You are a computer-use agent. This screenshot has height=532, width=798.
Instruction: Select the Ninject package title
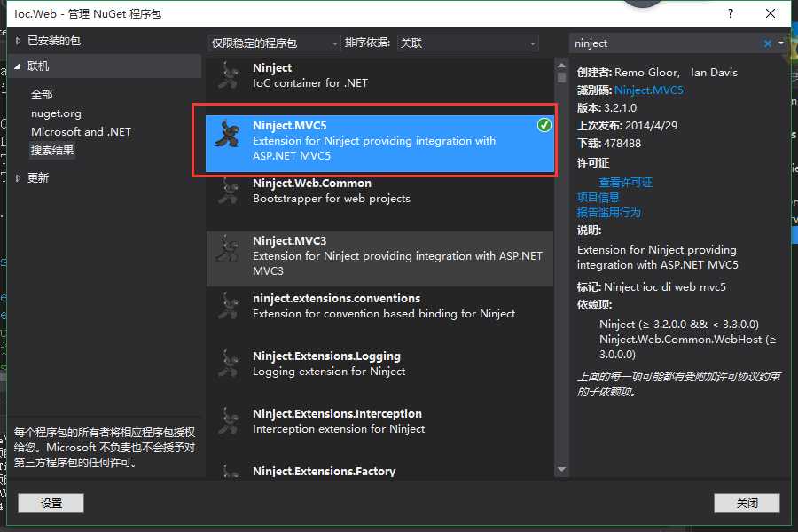(x=272, y=67)
